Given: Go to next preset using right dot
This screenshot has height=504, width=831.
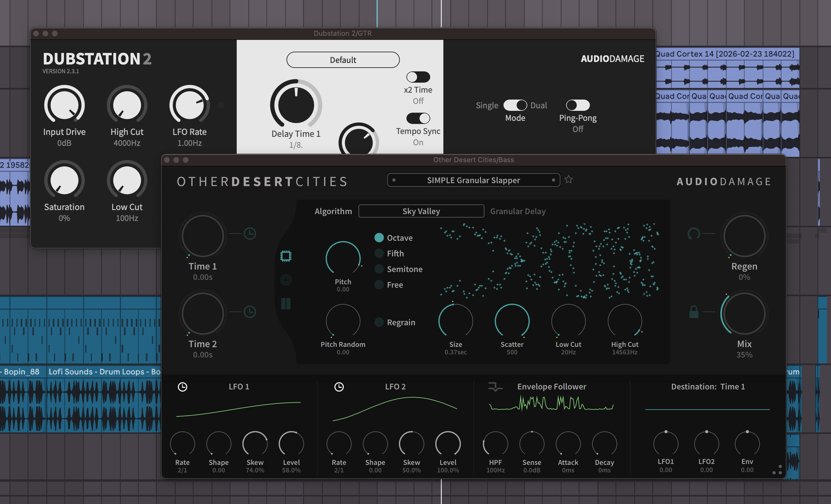Looking at the screenshot, I should [554, 180].
